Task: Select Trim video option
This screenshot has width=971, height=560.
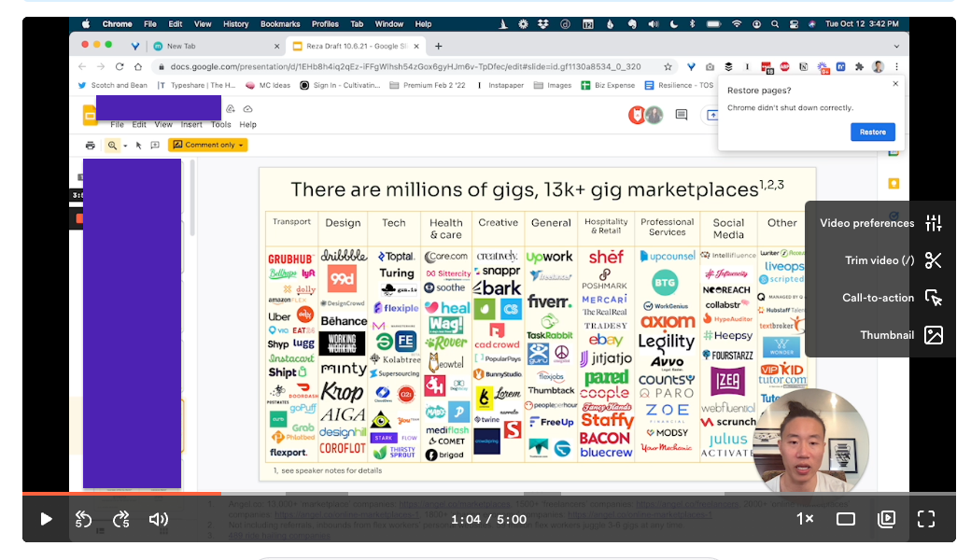Action: [x=892, y=260]
